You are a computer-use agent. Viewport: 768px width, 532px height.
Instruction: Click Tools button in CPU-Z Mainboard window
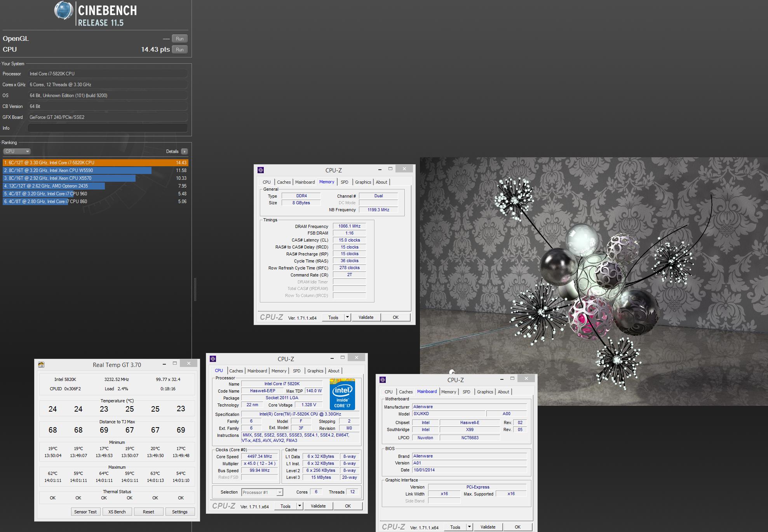[x=455, y=527]
